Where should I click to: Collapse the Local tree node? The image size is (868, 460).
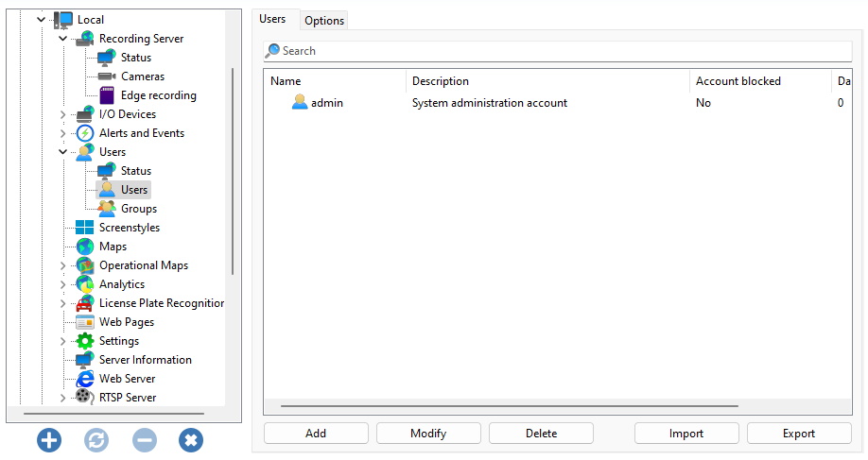pos(41,20)
